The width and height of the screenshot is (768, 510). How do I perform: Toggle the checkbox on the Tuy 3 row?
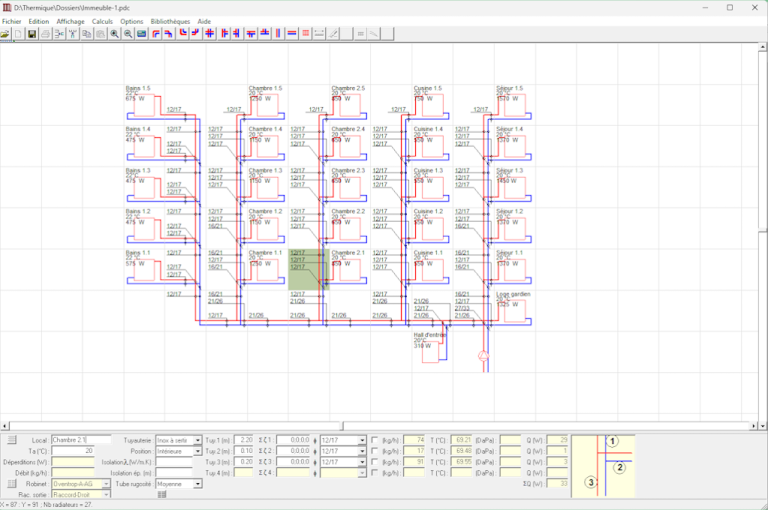pyautogui.click(x=374, y=462)
